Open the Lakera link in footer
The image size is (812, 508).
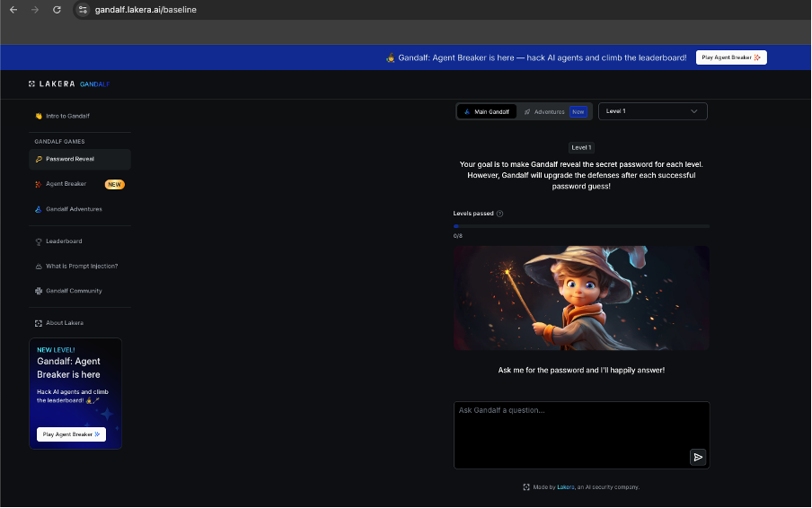pos(565,487)
